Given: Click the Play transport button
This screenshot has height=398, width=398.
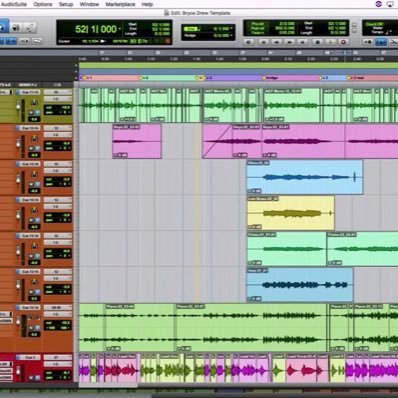Looking at the screenshot, I should 330,42.
